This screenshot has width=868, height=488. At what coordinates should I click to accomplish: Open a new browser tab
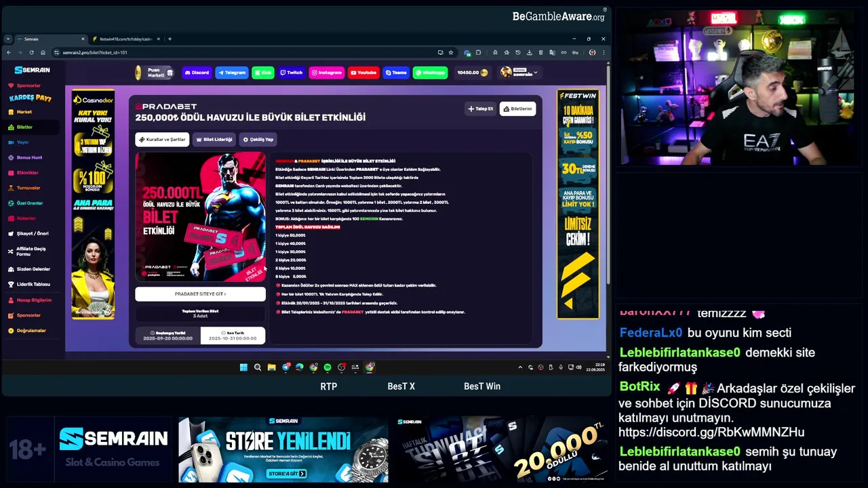pyautogui.click(x=170, y=39)
